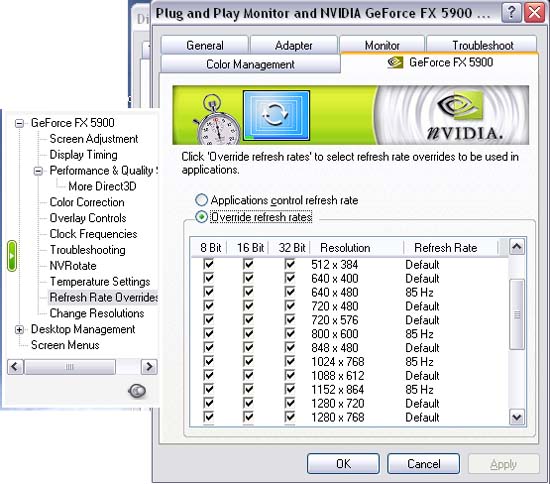This screenshot has width=550, height=484.
Task: Click the refresh monitor icon in banner
Action: (276, 115)
